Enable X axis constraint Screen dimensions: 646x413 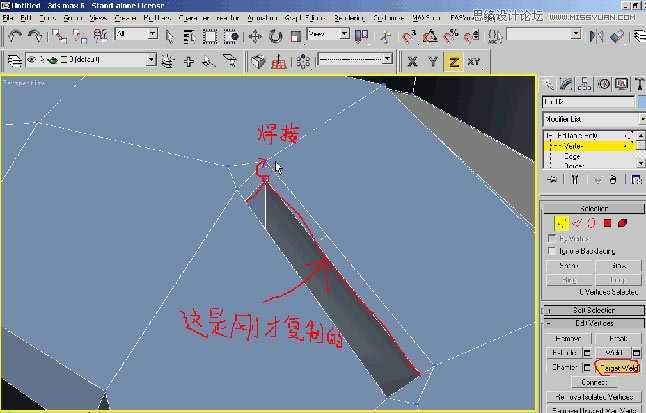(x=412, y=62)
